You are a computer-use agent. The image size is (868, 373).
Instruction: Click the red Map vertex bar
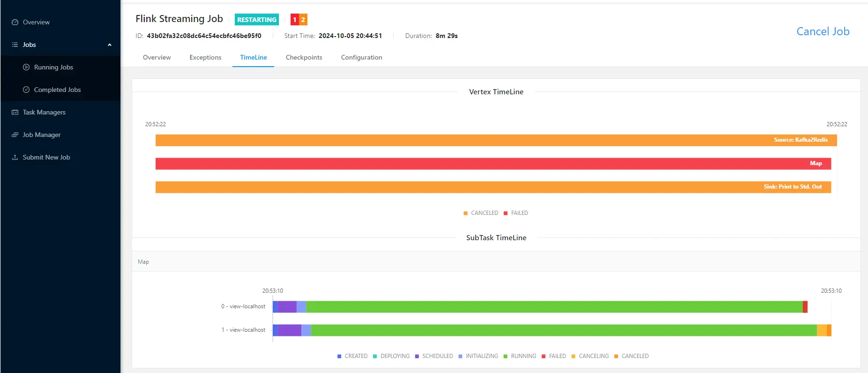(x=493, y=163)
